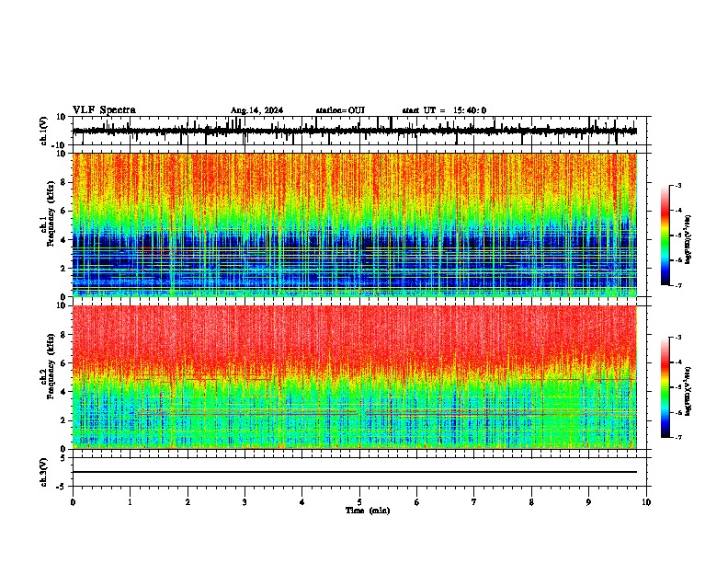This screenshot has width=728, height=563.
Task: Click the "0" tick on the time axis
Action: (73, 502)
